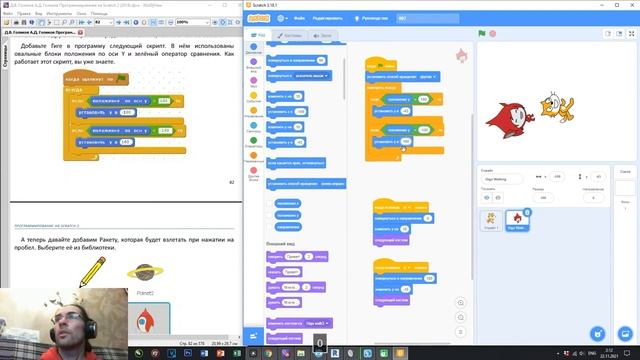This screenshot has width=640, height=360.
Task: Select the Другие блоки category
Action: pos(253,174)
